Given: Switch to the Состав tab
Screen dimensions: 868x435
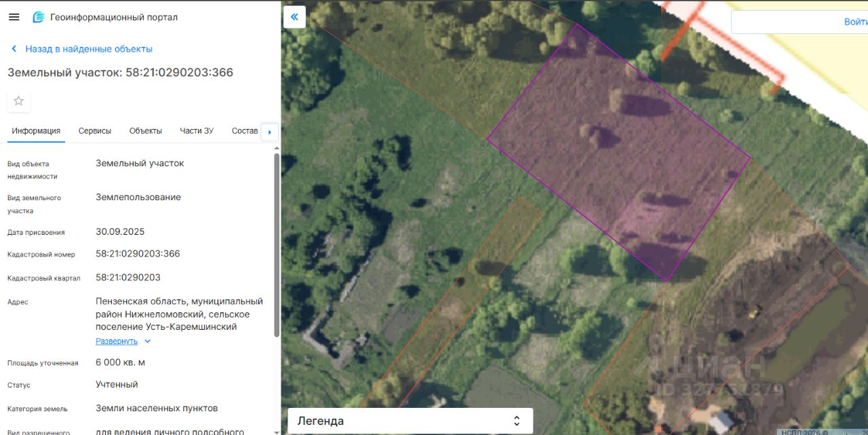Looking at the screenshot, I should (245, 131).
